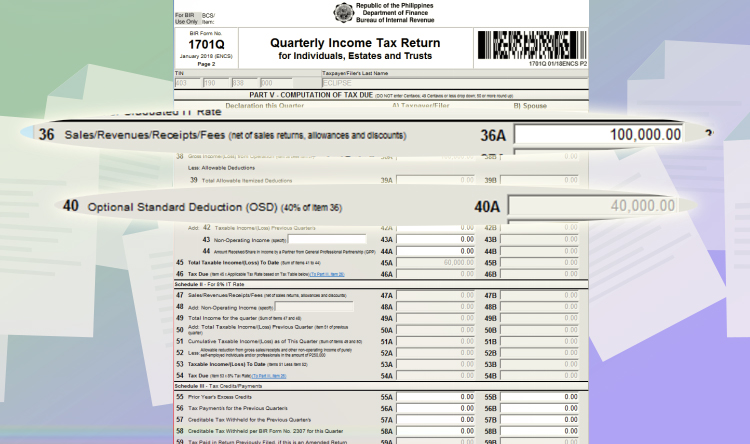
Task: Click the TIN branch code box 000
Action: [276, 83]
